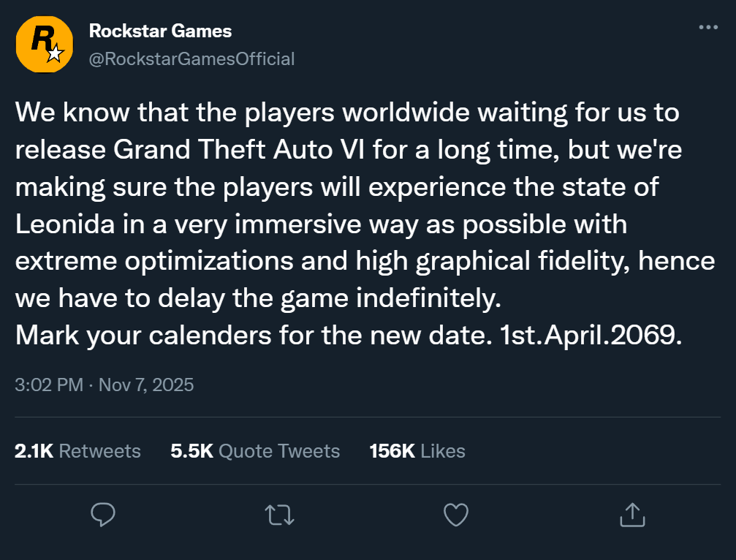Screen dimensions: 736x560
Task: Click the Nov 7, 2025 date
Action: (146, 385)
